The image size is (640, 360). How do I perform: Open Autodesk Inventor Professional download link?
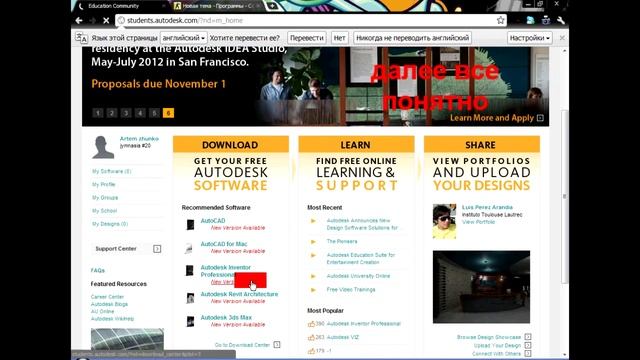(225, 271)
